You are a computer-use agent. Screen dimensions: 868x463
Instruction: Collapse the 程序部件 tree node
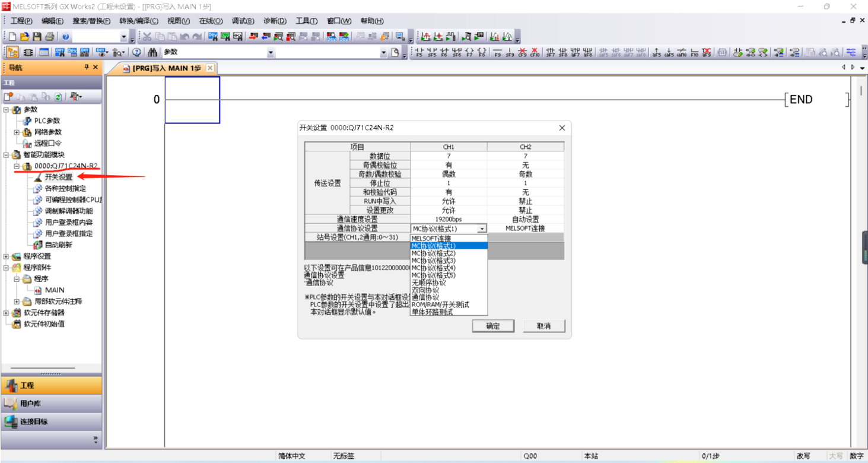click(x=6, y=267)
